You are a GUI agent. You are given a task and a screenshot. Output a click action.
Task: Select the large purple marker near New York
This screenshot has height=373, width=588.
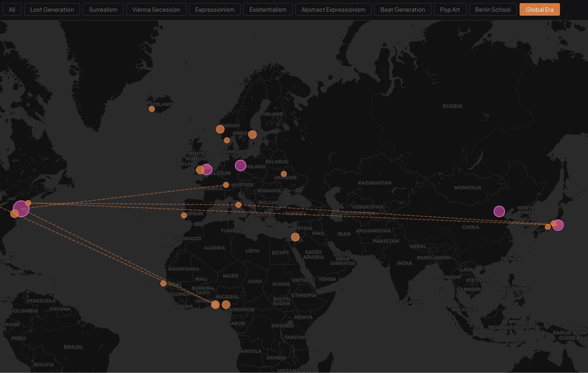(21, 209)
